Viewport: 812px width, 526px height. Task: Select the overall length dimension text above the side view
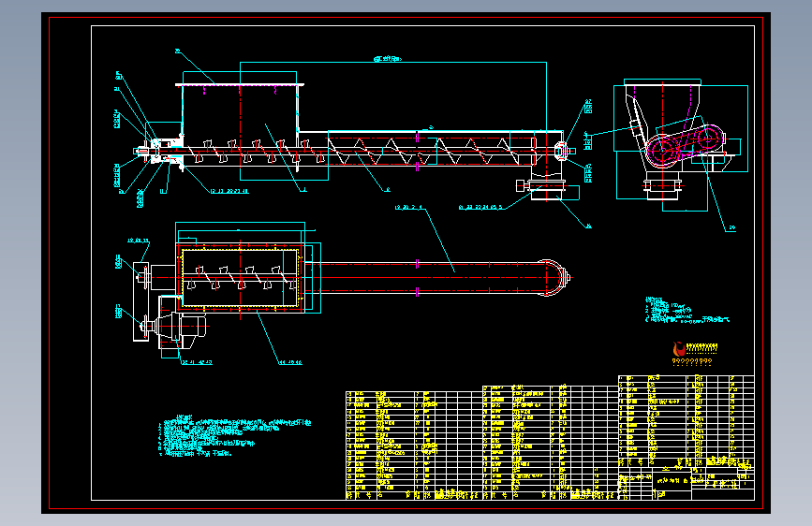[388, 59]
